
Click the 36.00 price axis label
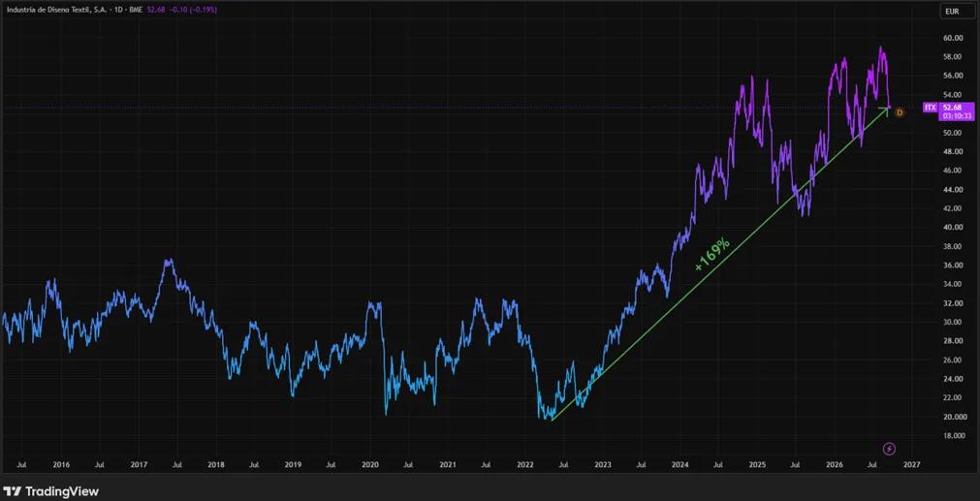(x=953, y=266)
